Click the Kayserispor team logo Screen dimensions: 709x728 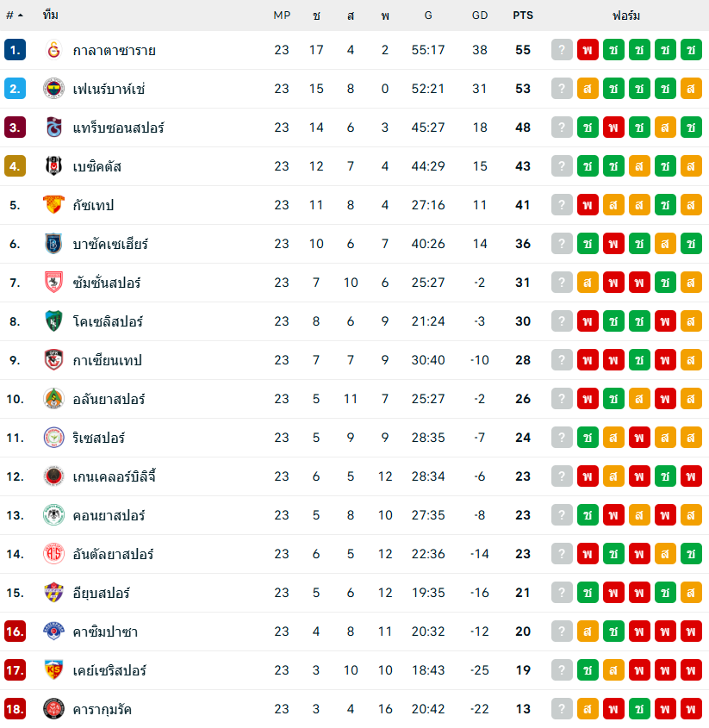click(53, 670)
